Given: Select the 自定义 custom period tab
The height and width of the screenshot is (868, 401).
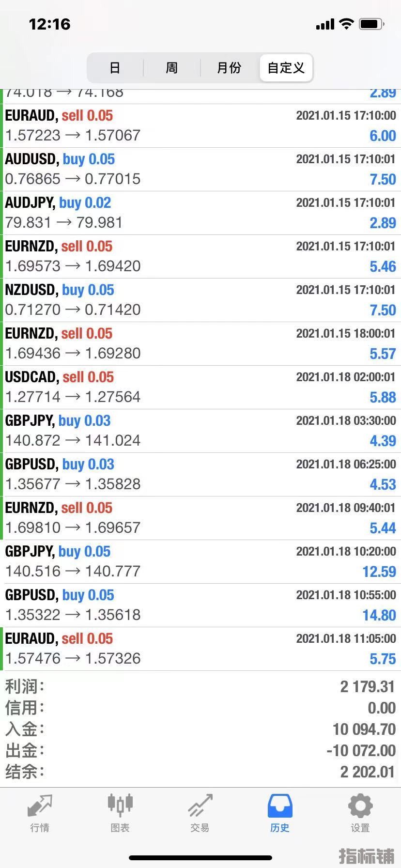Looking at the screenshot, I should click(x=286, y=68).
